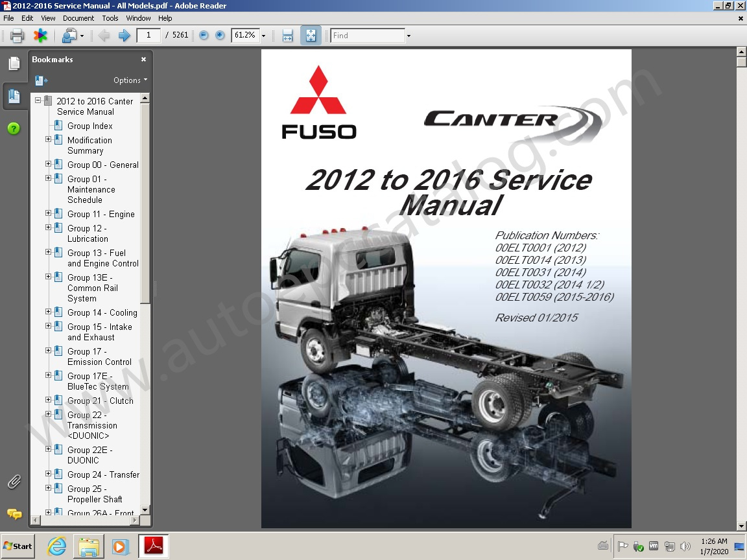747x560 pixels.
Task: Click the Adobe Reader taskbar button
Action: 154,546
